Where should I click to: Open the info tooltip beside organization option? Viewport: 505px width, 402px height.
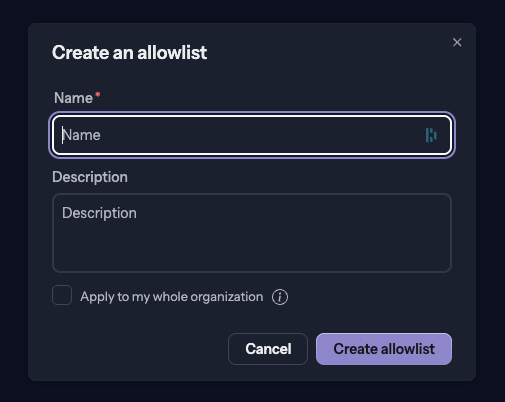coord(280,297)
